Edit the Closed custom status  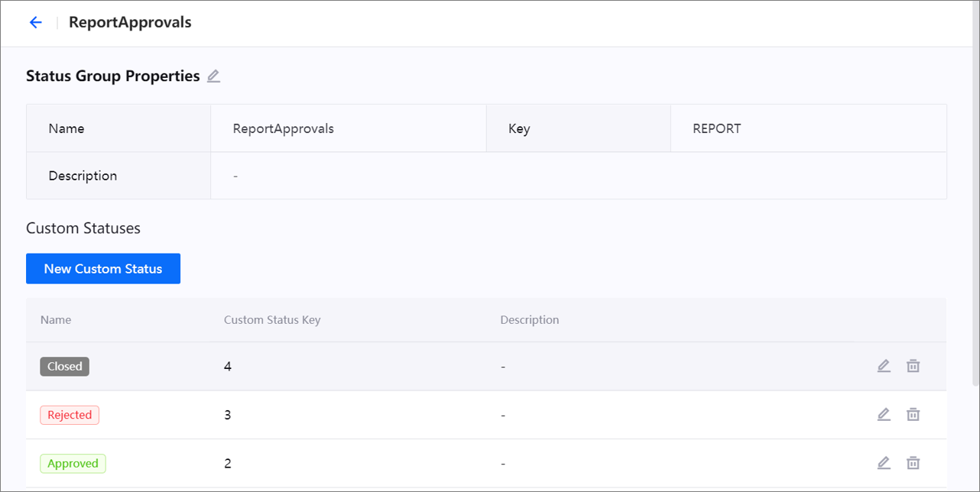(x=884, y=366)
